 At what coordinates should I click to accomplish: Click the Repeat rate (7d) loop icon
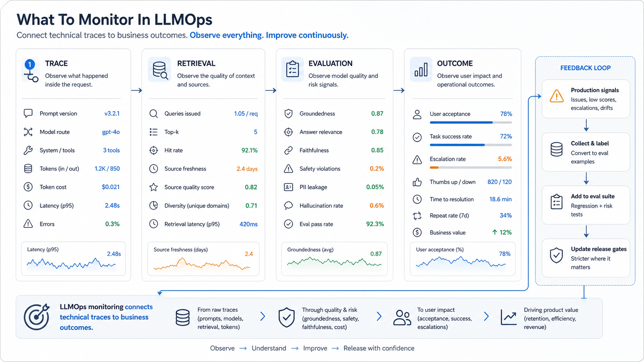(x=417, y=216)
